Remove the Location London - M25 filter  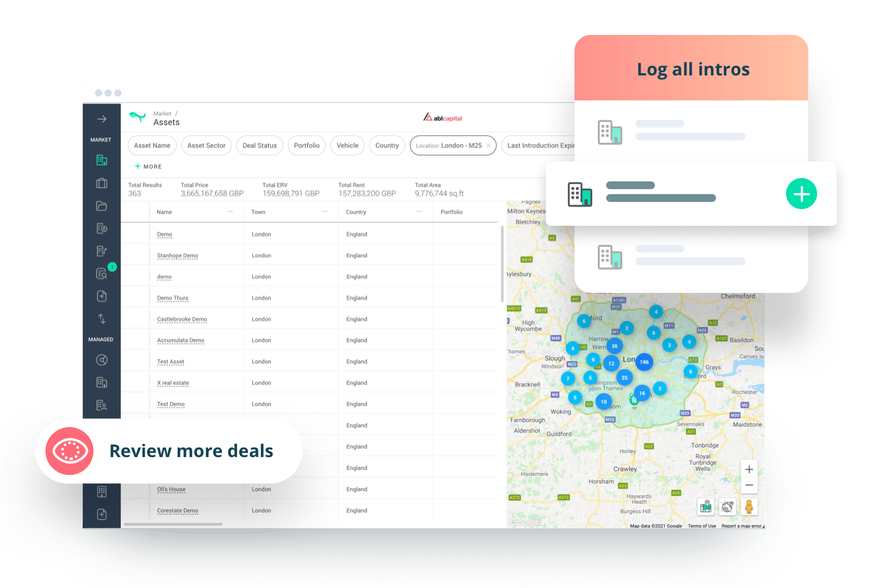tap(488, 146)
